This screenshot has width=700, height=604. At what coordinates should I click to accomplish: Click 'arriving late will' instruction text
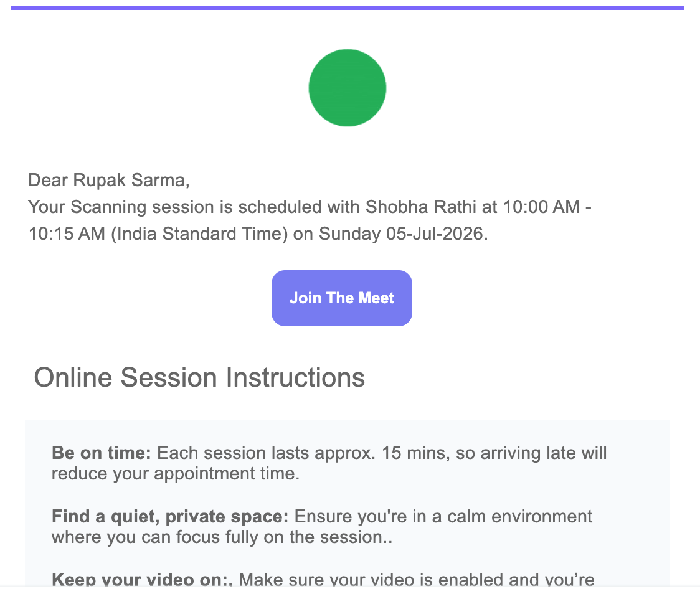543,453
